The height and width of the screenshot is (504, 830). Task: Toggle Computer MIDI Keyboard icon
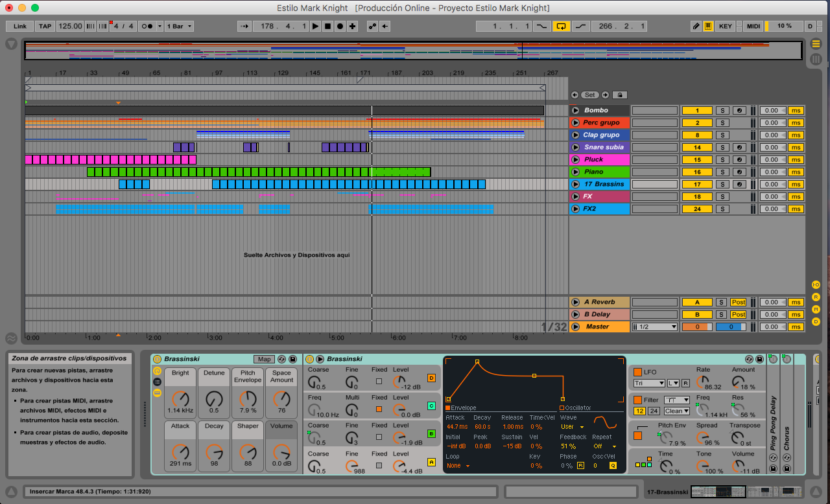click(x=708, y=26)
